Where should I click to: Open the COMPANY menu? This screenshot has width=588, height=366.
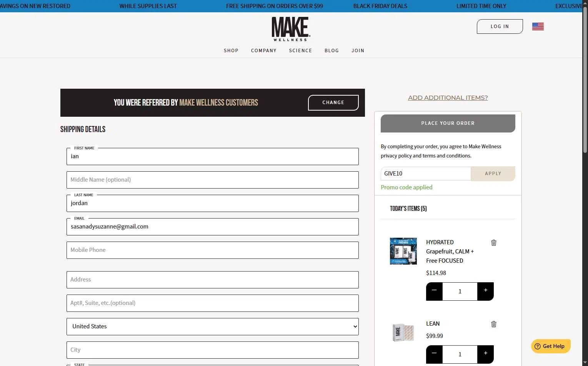(x=264, y=51)
